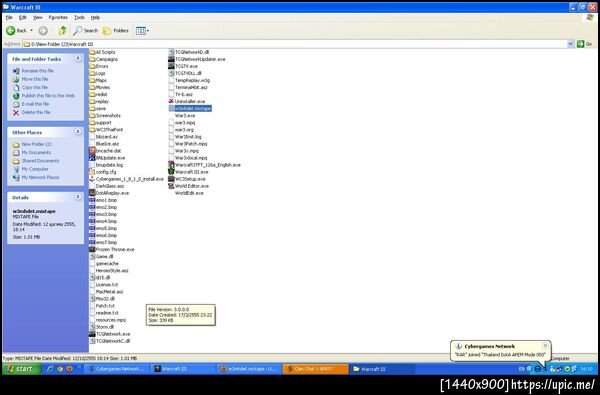Click 'Publish this file to the Web'

pyautogui.click(x=48, y=96)
